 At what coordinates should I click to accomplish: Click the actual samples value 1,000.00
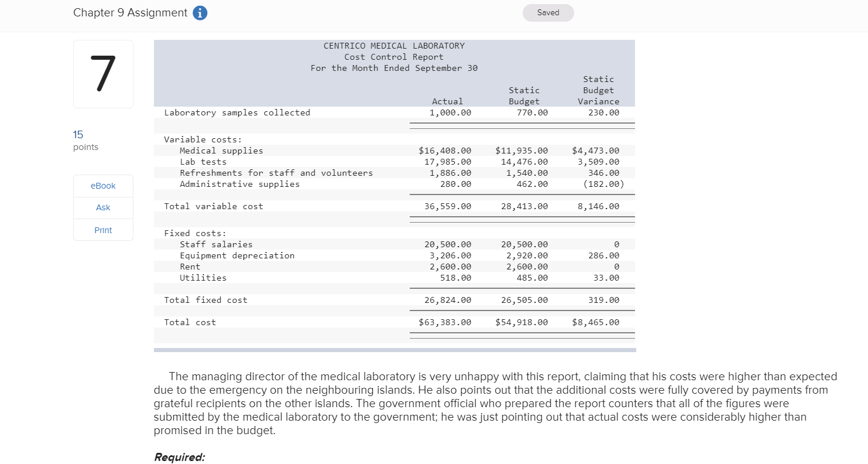[x=450, y=112]
